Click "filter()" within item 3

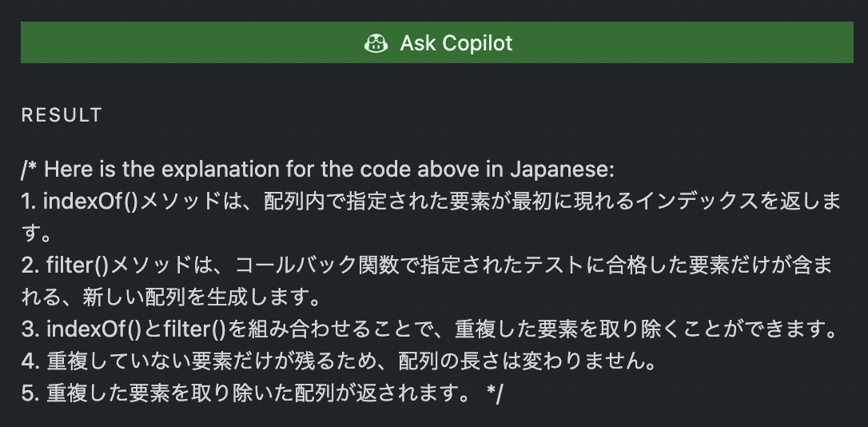pos(194,329)
